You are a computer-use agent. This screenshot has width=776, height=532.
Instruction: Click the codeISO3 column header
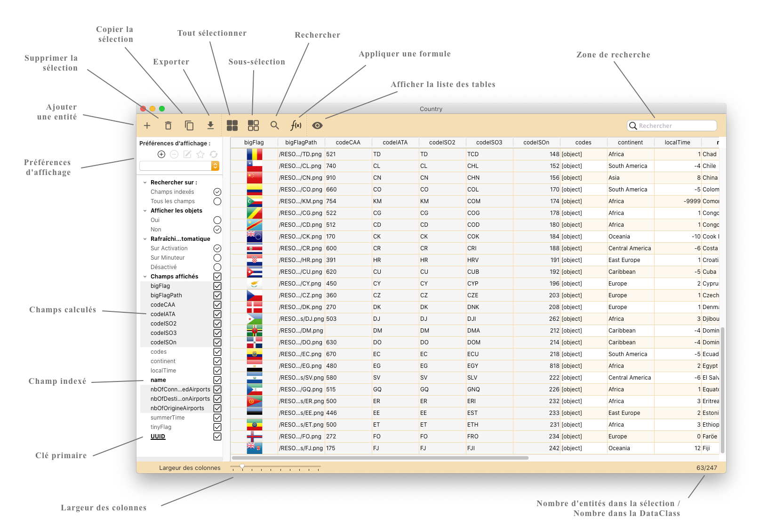[489, 143]
